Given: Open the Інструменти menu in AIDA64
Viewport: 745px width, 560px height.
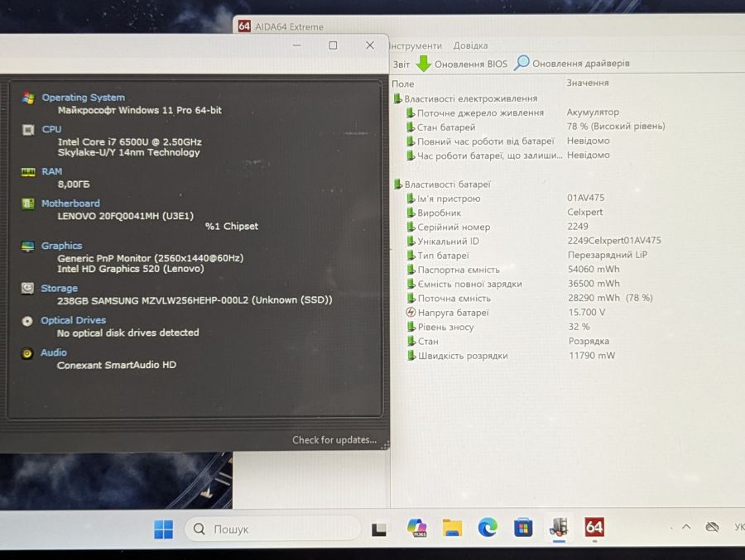Looking at the screenshot, I should [416, 45].
